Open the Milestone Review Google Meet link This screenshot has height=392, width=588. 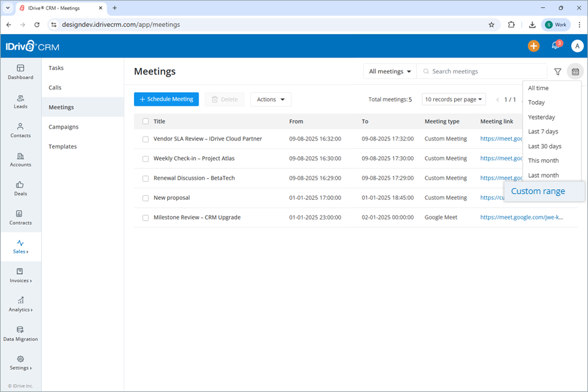(x=521, y=217)
